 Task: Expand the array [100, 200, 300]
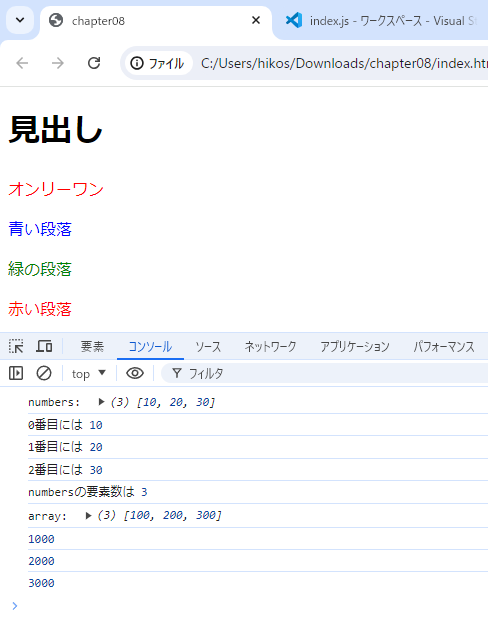89,515
